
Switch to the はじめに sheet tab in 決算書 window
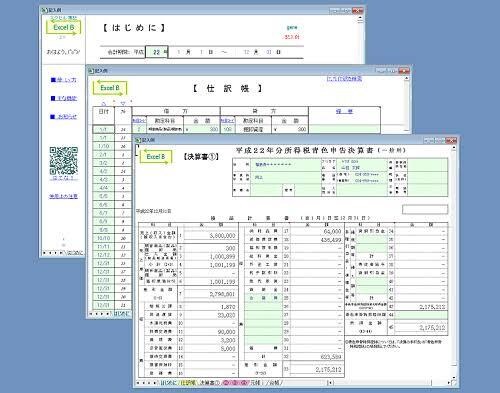169,383
